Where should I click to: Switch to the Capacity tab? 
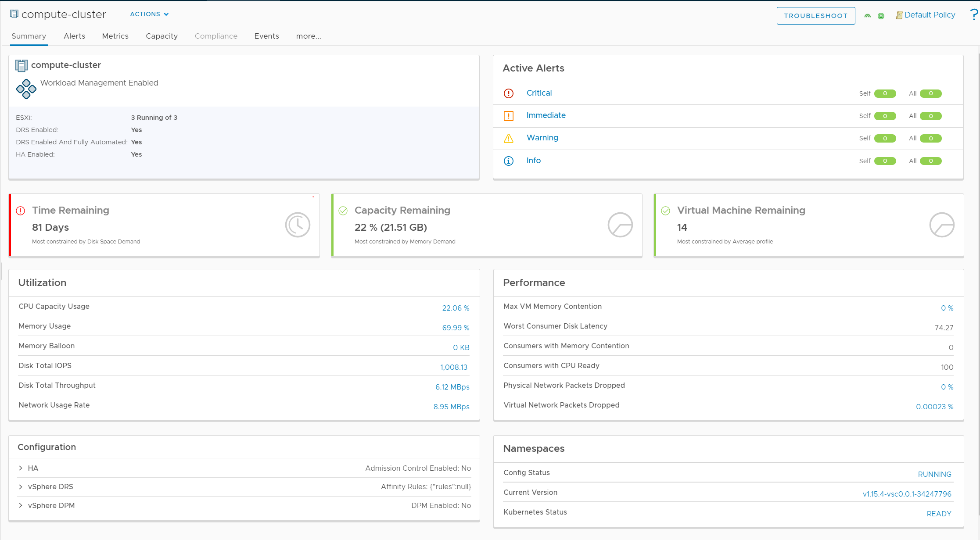(162, 36)
